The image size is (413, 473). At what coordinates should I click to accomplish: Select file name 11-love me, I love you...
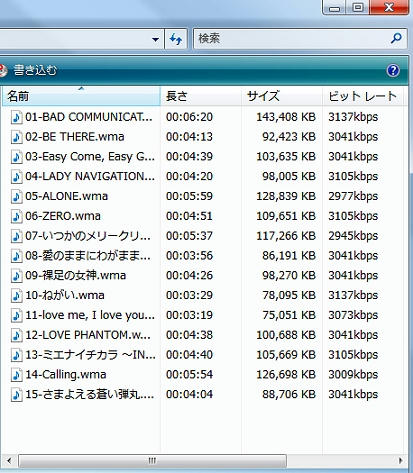(90, 315)
